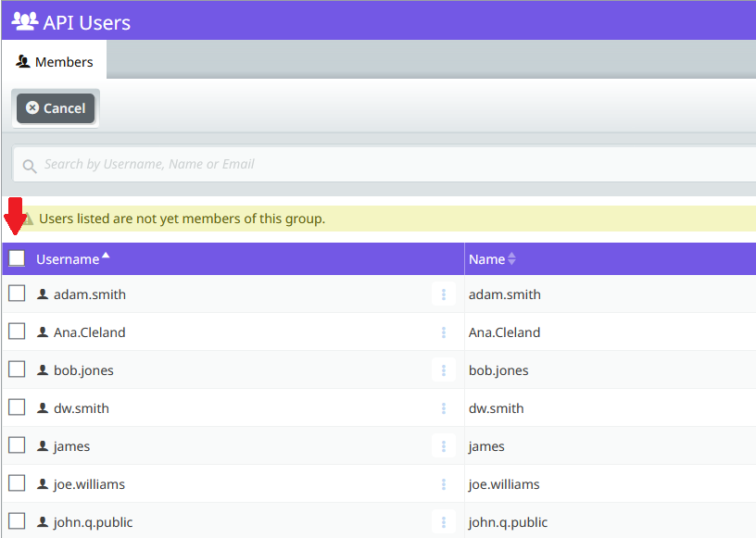Click the warning triangle icon in the notice
Image resolution: width=756 pixels, height=538 pixels.
(x=28, y=219)
